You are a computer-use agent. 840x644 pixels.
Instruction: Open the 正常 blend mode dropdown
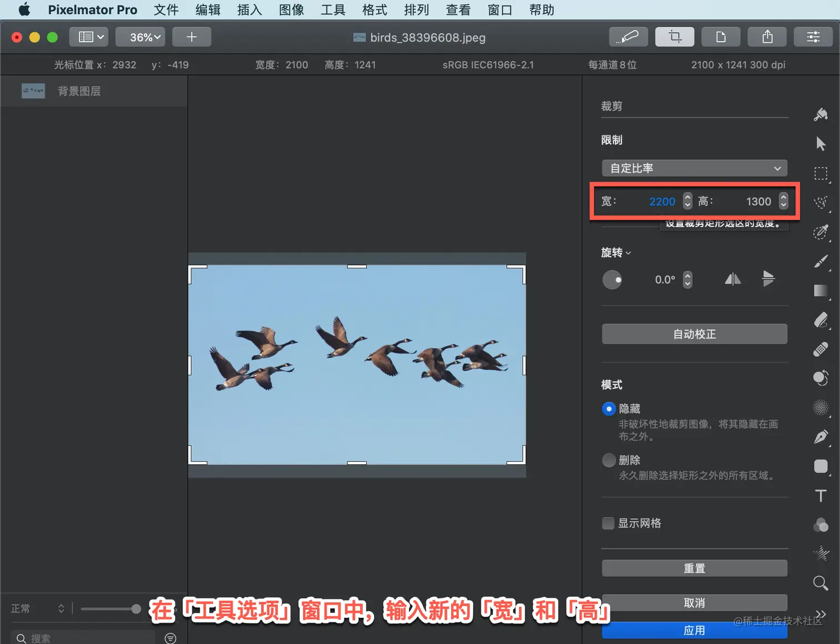[38, 609]
